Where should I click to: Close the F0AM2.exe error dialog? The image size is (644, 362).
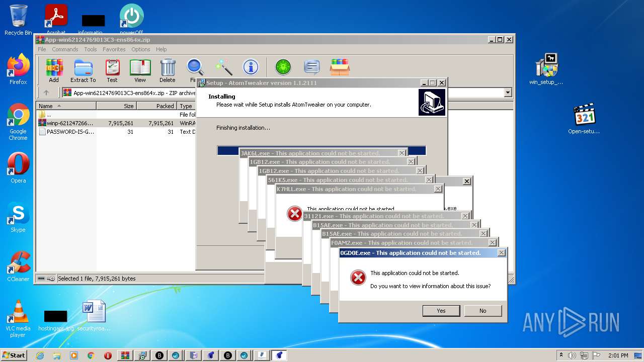[493, 243]
